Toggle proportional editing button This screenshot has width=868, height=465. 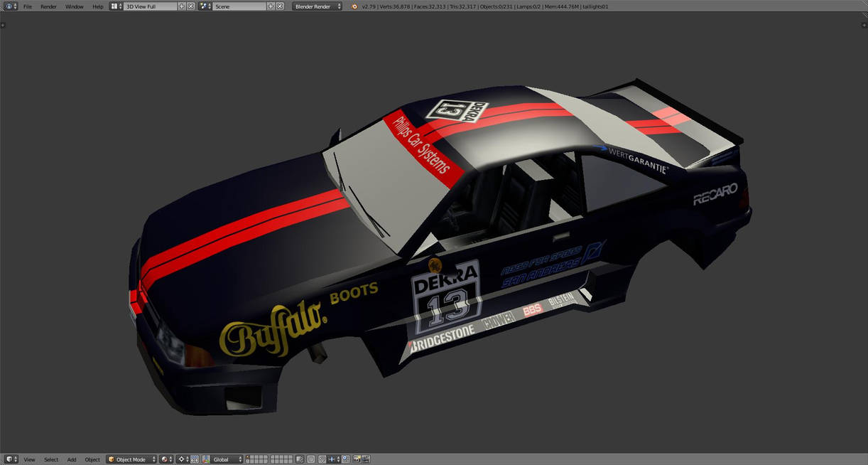click(x=310, y=459)
